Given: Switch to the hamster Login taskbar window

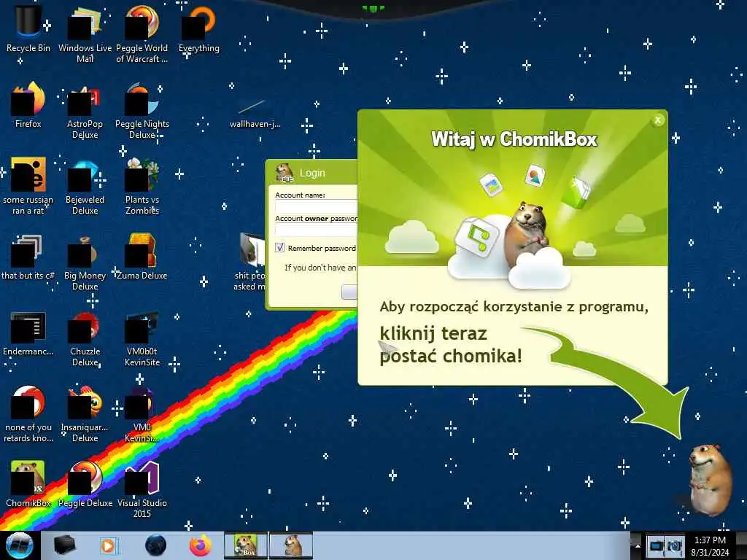Looking at the screenshot, I should [x=292, y=545].
